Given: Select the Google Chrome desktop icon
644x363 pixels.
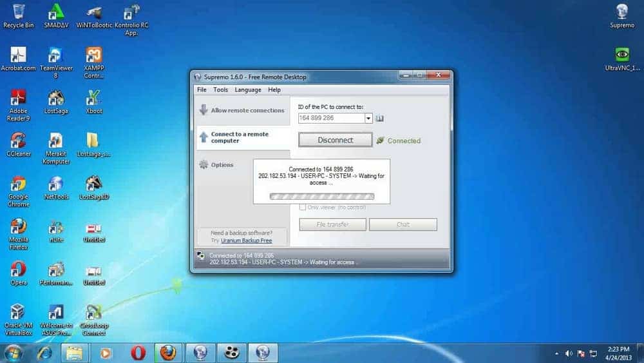Looking at the screenshot, I should [x=19, y=191].
